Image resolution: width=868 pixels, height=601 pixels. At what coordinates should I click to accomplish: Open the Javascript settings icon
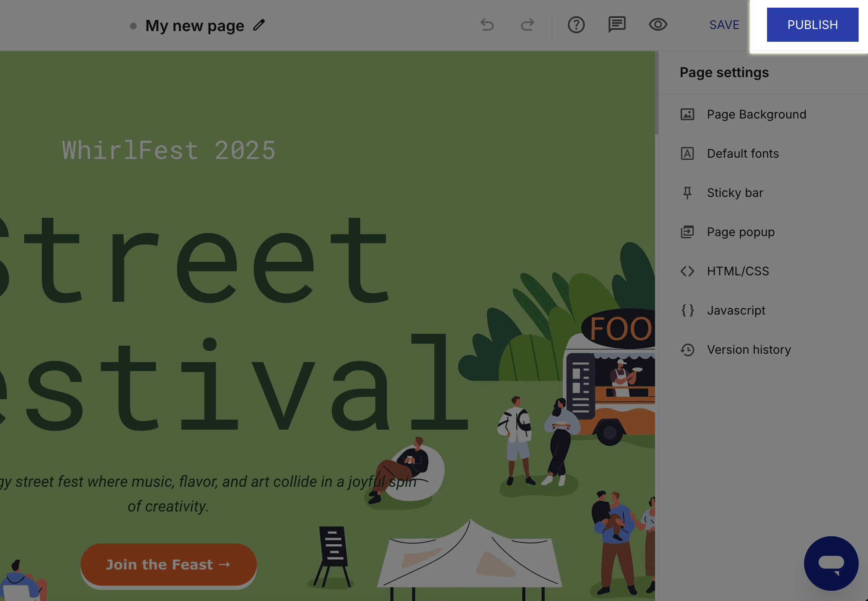pos(687,310)
